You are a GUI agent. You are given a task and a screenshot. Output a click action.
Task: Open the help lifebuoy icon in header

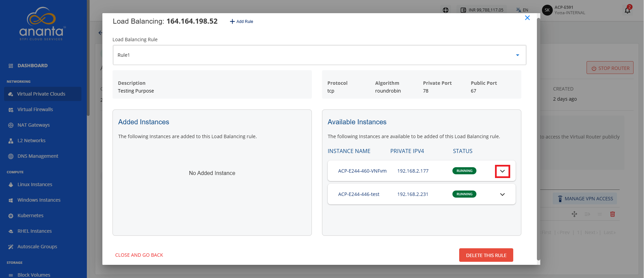coord(446,10)
